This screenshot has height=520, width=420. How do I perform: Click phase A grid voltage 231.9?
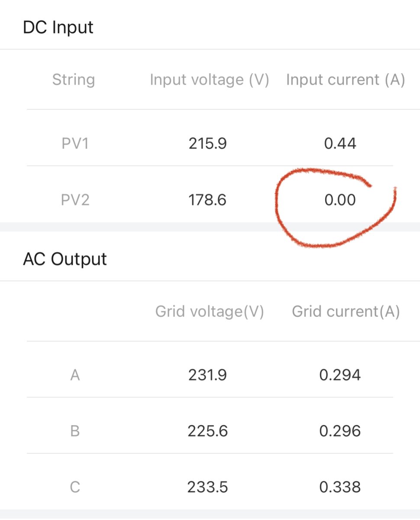[207, 375]
